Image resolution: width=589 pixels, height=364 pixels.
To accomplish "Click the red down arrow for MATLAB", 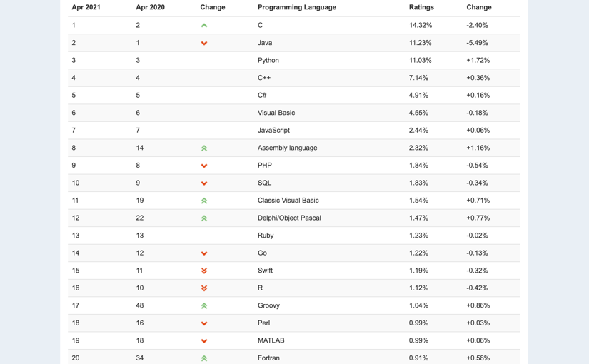I will (204, 341).
